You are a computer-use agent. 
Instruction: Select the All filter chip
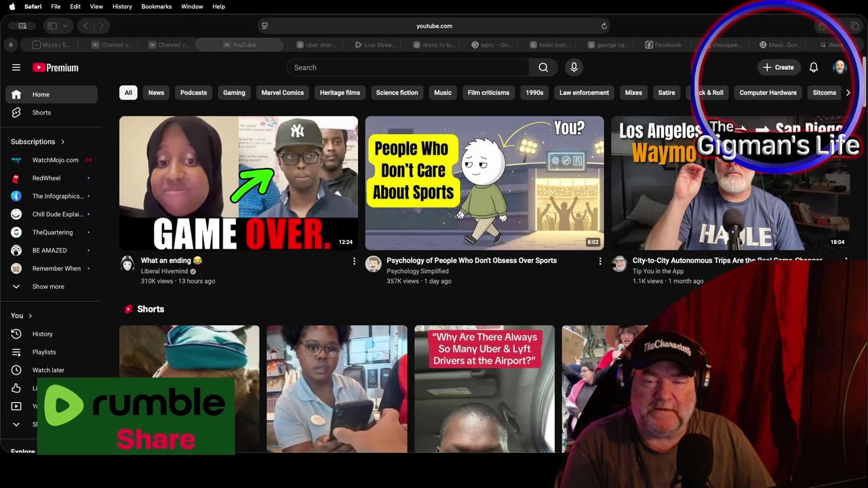[x=128, y=93]
